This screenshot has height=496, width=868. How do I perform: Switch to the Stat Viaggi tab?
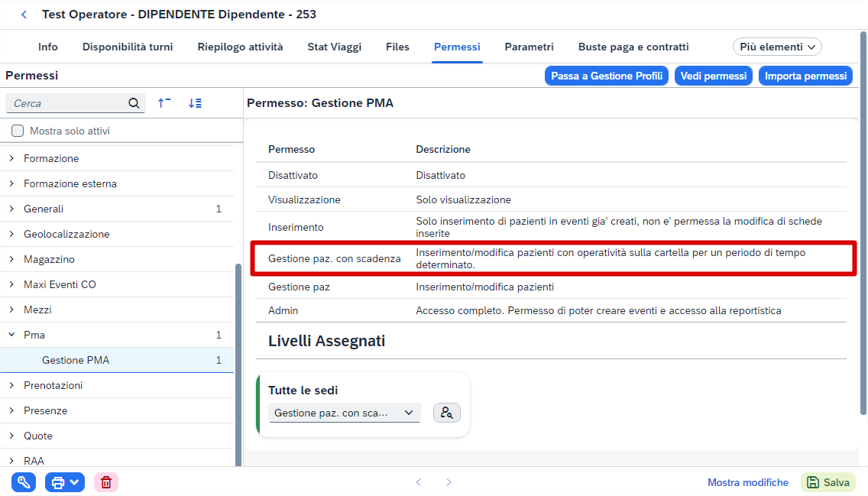tap(335, 47)
